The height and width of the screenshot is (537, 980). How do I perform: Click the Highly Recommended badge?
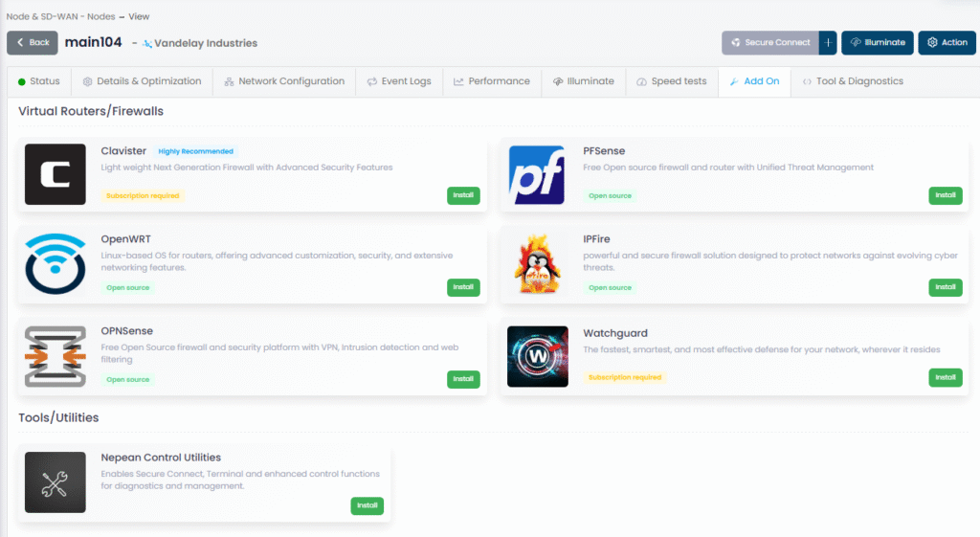195,151
